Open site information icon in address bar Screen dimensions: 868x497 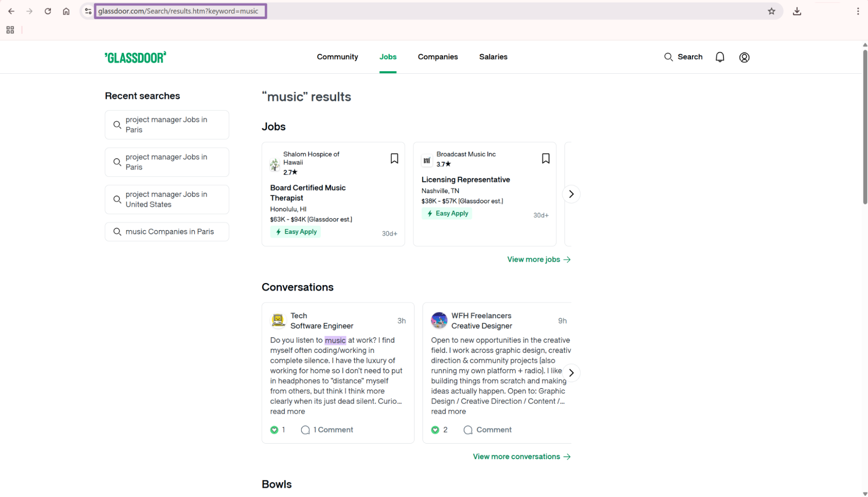(88, 11)
